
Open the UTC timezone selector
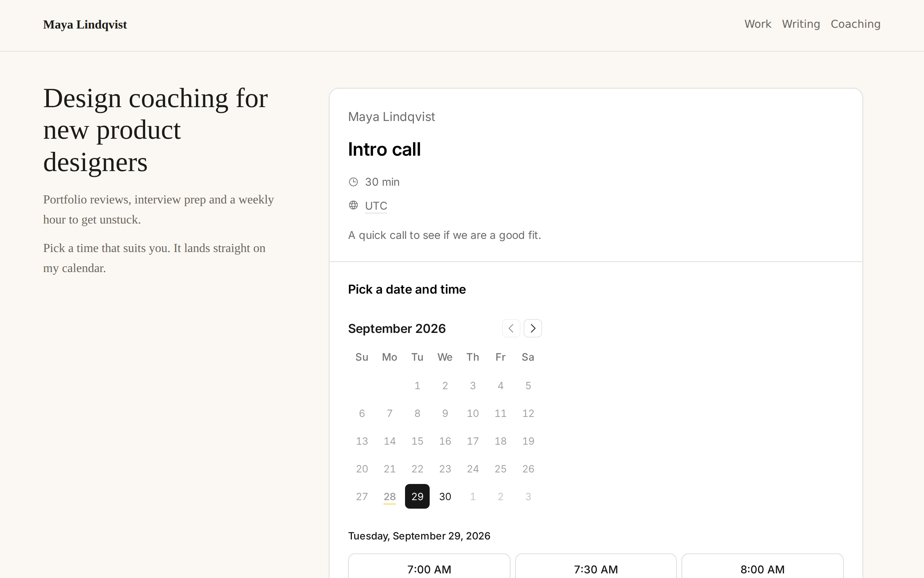coord(376,206)
